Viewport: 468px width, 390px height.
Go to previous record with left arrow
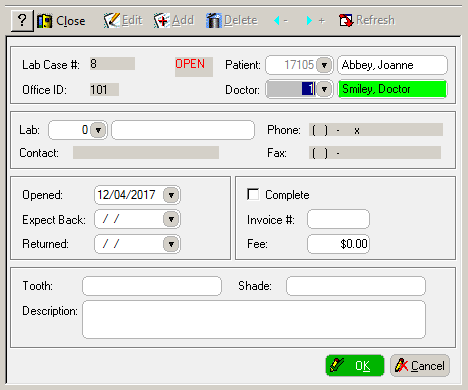pyautogui.click(x=277, y=21)
